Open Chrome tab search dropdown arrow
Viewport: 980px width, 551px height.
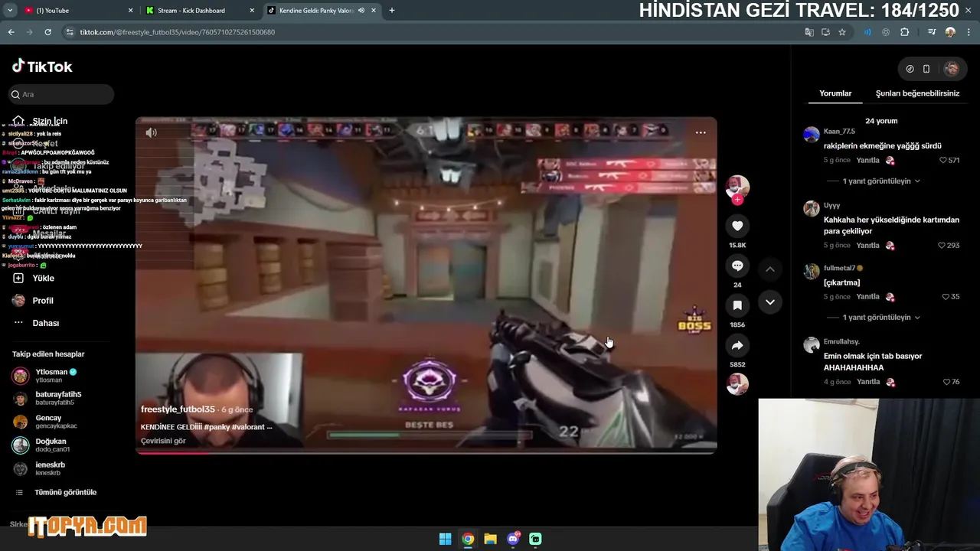(10, 11)
